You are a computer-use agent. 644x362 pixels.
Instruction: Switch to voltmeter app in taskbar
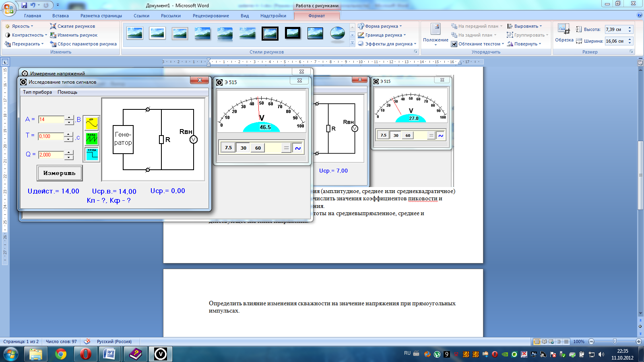(161, 354)
